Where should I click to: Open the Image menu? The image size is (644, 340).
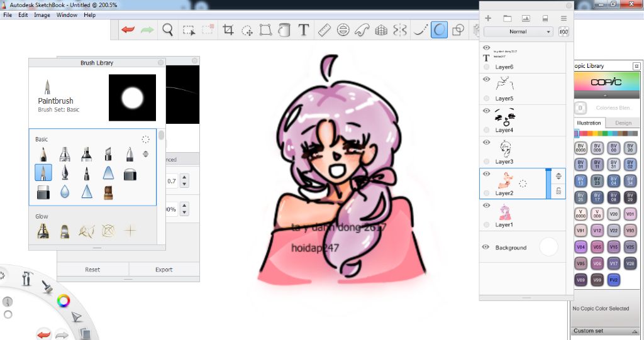(42, 15)
